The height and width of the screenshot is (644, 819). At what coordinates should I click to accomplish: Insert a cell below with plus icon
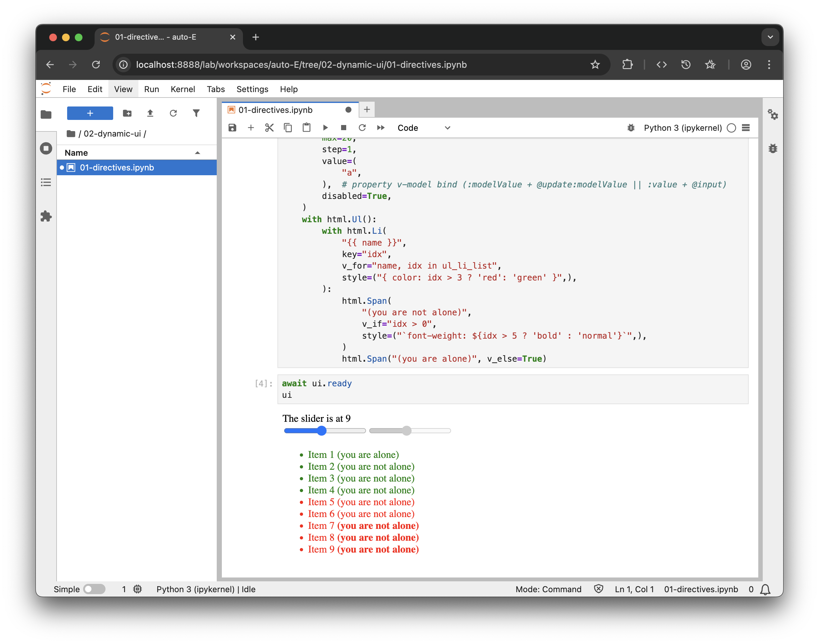[251, 128]
